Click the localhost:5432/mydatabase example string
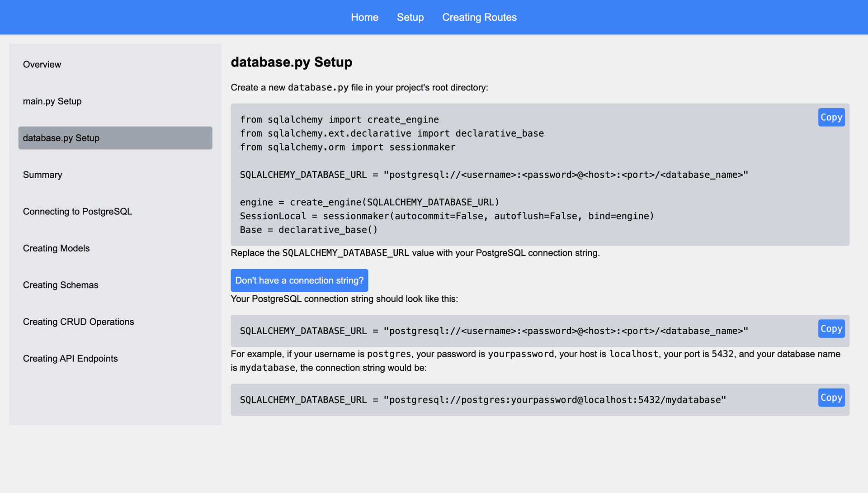Screen dimensions: 868x493 point(483,400)
